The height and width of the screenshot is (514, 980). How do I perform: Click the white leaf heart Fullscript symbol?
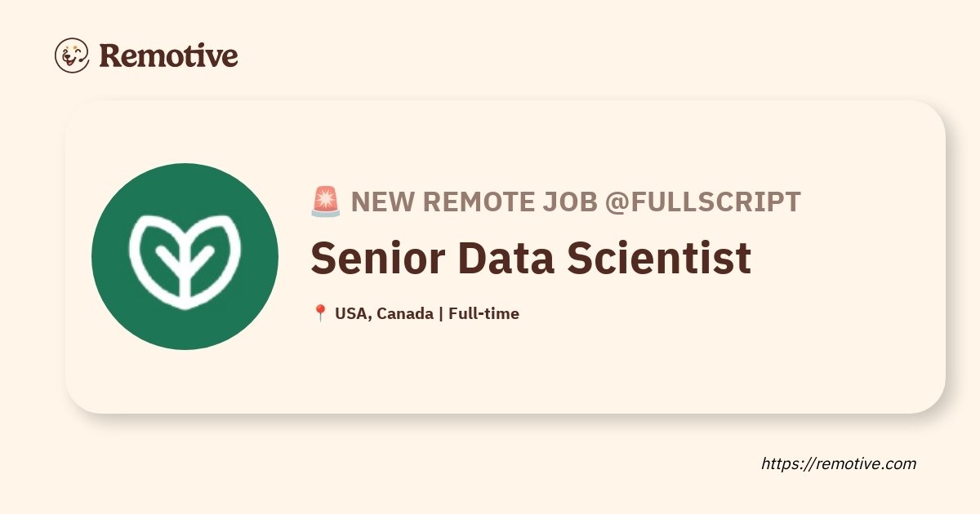pyautogui.click(x=185, y=256)
